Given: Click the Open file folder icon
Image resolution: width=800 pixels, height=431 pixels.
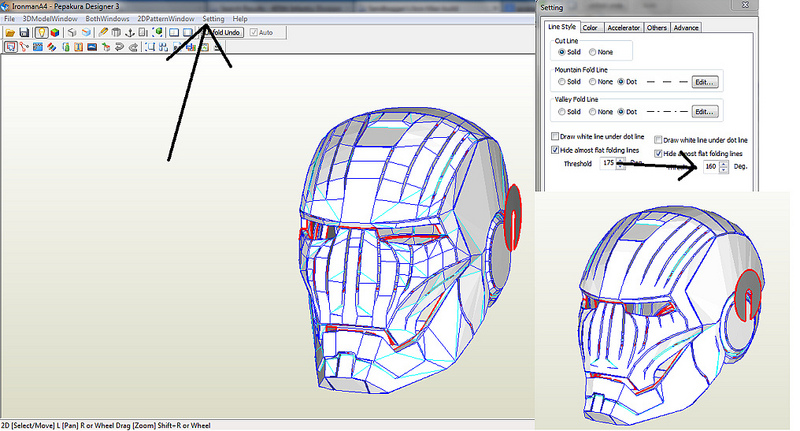Looking at the screenshot, I should [9, 33].
